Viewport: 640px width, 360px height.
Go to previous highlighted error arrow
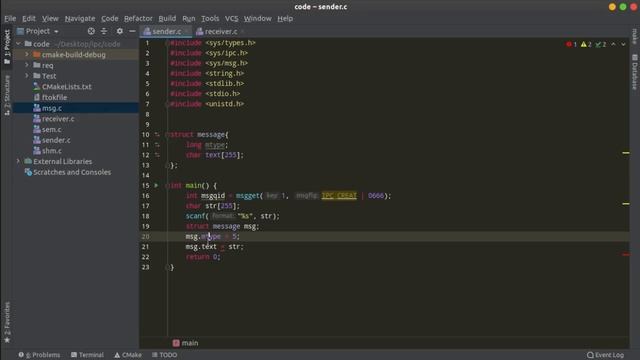click(613, 44)
